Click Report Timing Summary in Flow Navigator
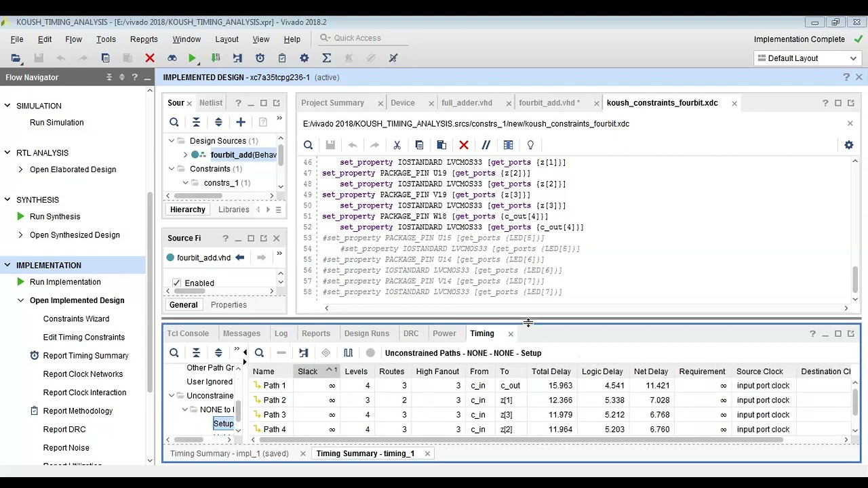The width and height of the screenshot is (868, 488). point(85,356)
